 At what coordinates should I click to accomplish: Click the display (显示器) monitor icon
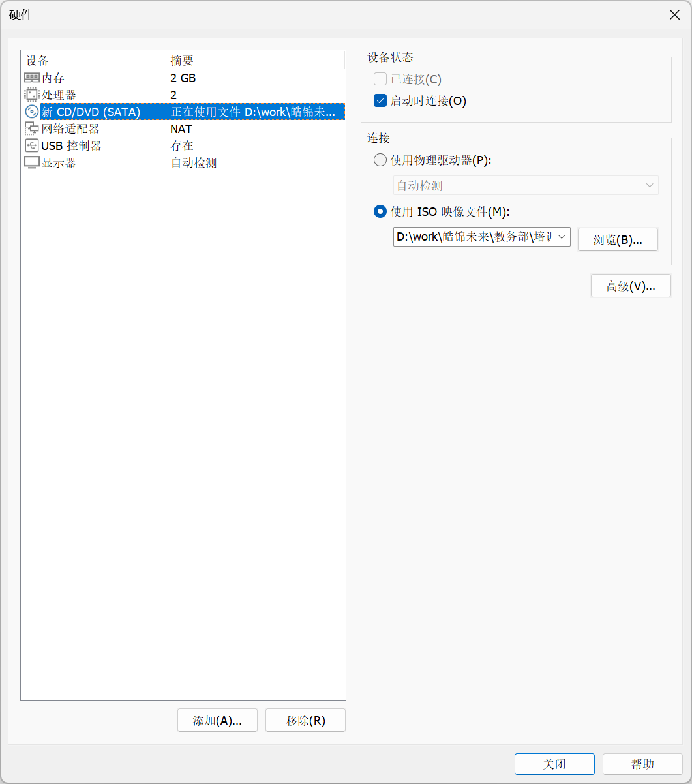coord(31,163)
